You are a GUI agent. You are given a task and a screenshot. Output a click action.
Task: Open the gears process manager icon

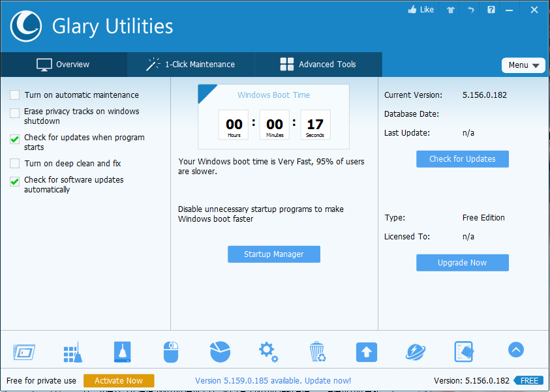[268, 352]
